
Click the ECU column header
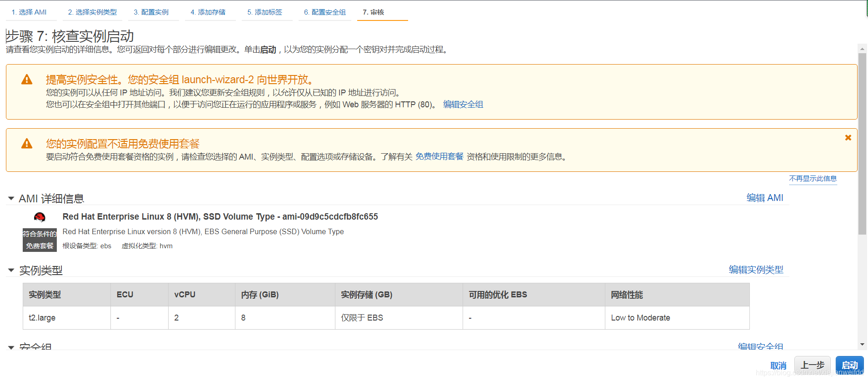(x=140, y=295)
